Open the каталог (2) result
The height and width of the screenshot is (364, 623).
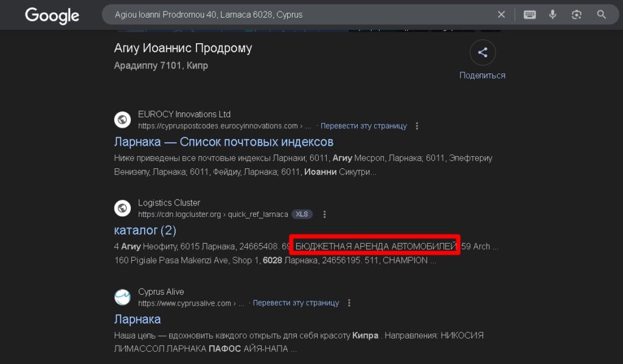(x=145, y=230)
